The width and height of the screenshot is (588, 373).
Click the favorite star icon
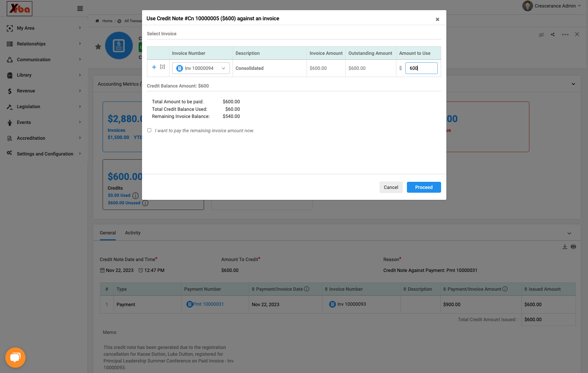(x=98, y=47)
